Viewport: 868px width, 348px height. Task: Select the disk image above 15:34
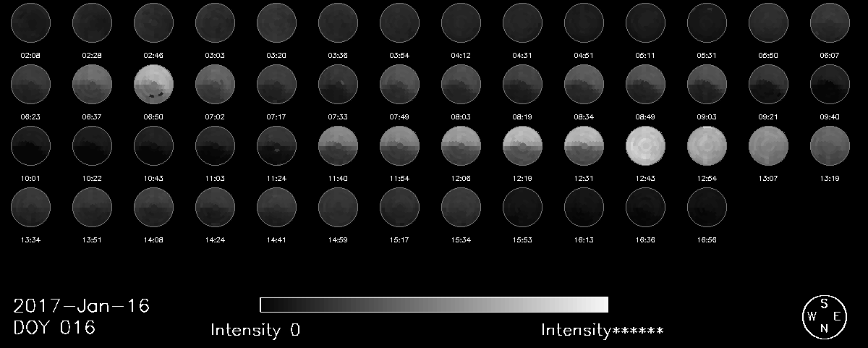tap(461, 208)
